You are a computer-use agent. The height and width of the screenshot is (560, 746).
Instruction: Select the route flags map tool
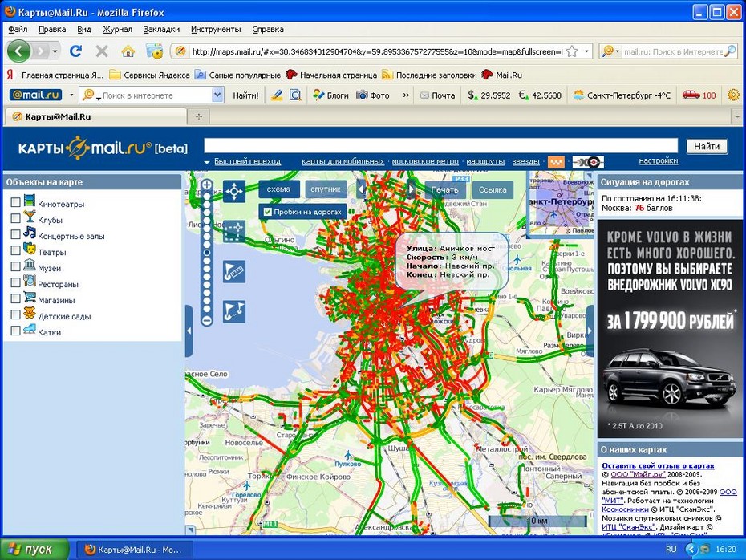click(234, 311)
